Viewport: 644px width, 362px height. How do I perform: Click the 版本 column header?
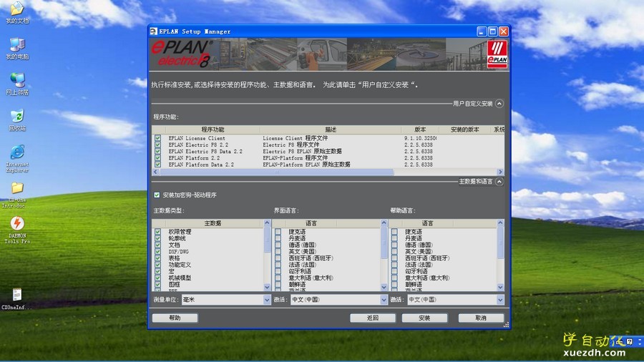pyautogui.click(x=420, y=129)
